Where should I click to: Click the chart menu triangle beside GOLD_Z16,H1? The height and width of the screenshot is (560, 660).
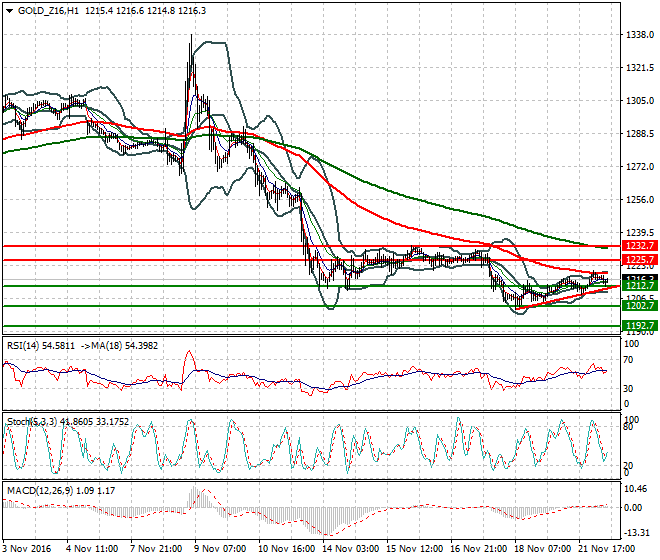(x=10, y=11)
